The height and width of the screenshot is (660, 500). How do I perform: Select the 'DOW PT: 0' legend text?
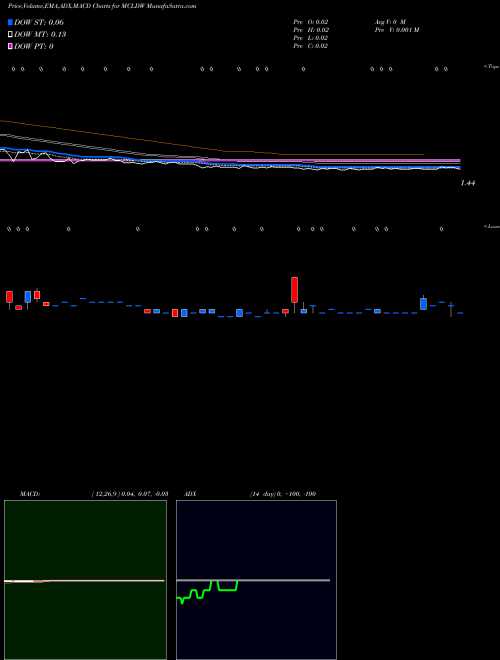coord(34,46)
